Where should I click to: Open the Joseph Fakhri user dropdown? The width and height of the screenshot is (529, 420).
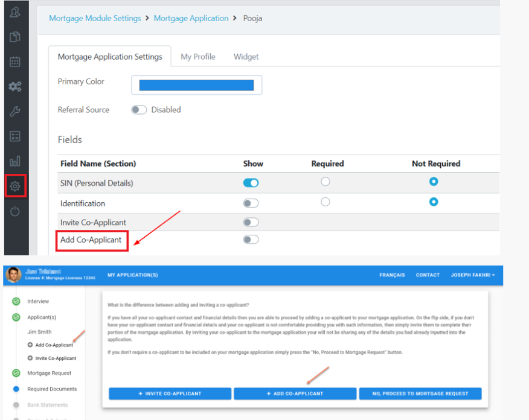pyautogui.click(x=473, y=275)
